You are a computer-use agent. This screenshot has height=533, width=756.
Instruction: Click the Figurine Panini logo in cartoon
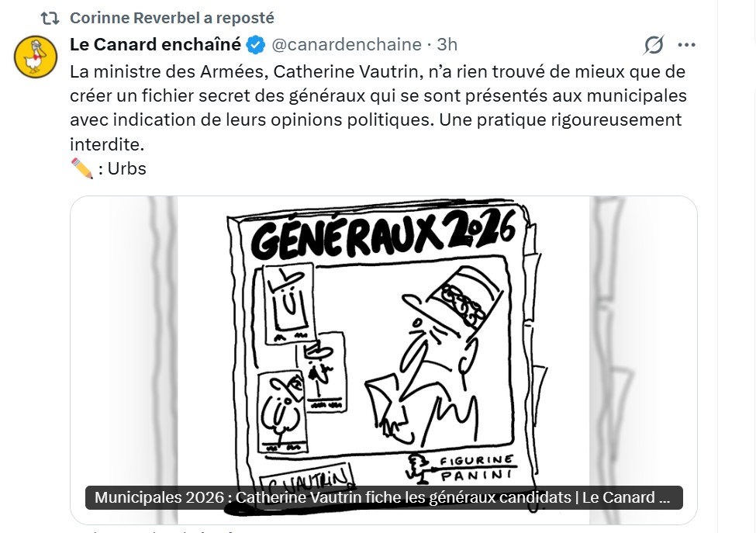(x=461, y=468)
